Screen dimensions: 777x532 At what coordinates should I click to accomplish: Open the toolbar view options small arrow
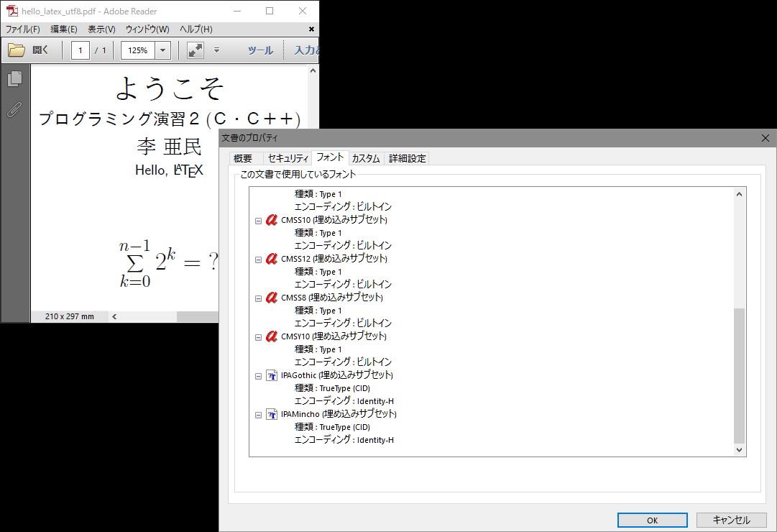[x=216, y=50]
